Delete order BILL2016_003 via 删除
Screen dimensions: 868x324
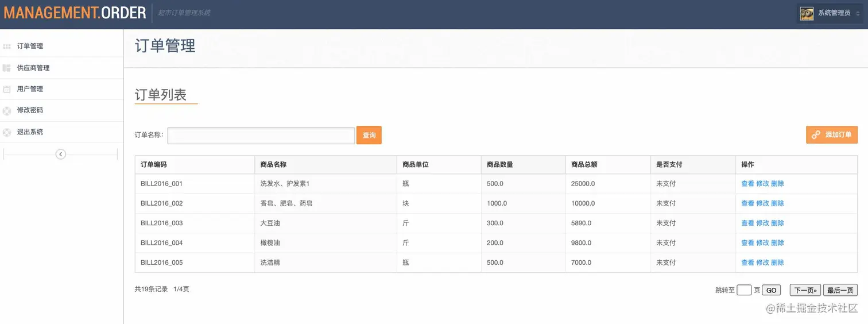(x=777, y=223)
